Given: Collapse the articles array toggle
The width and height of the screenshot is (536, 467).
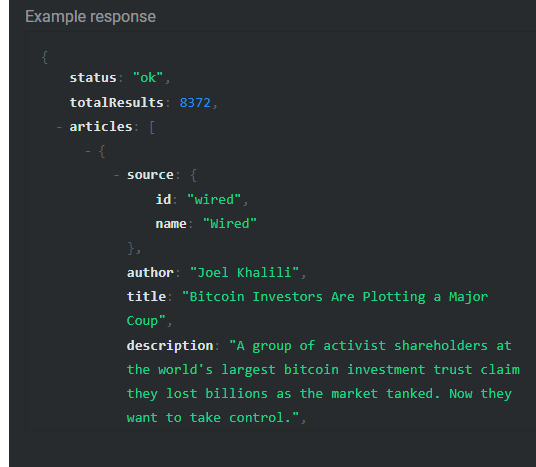Looking at the screenshot, I should coord(59,127).
